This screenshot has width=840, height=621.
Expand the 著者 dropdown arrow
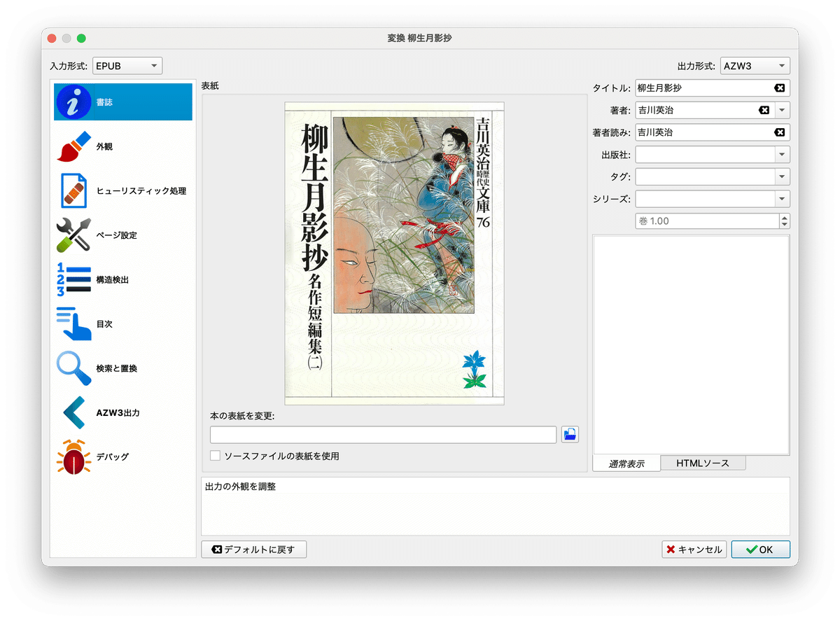pyautogui.click(x=782, y=110)
